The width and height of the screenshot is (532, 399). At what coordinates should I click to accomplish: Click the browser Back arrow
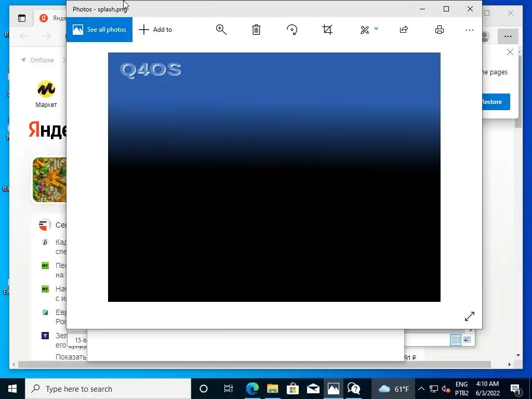(24, 36)
